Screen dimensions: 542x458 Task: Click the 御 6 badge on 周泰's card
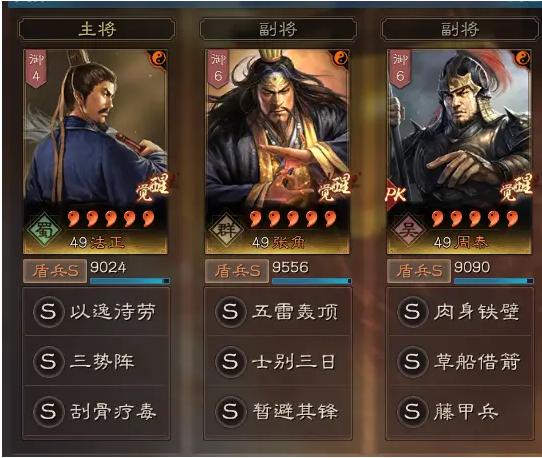click(400, 69)
